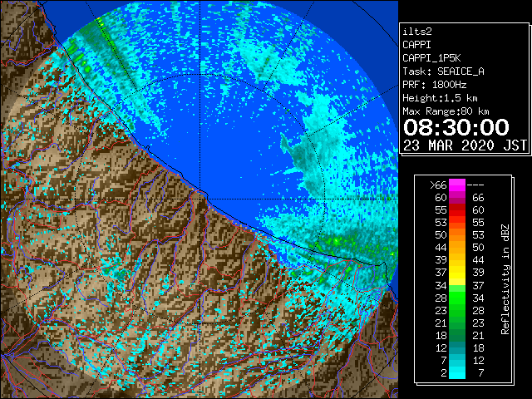Pick the teal 12–18 dBZ color band
The image size is (532, 399).
click(457, 347)
